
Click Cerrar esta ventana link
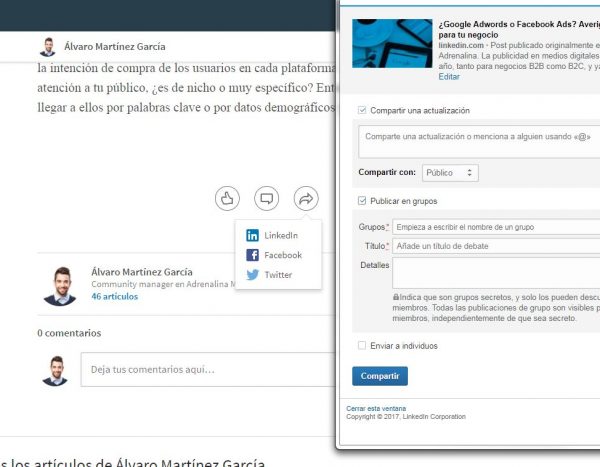coord(376,408)
